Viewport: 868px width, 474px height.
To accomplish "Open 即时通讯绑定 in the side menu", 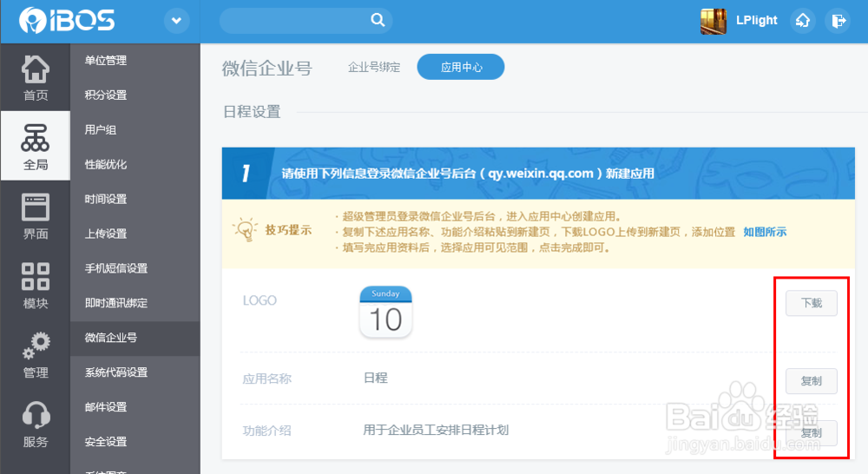I will (x=116, y=303).
